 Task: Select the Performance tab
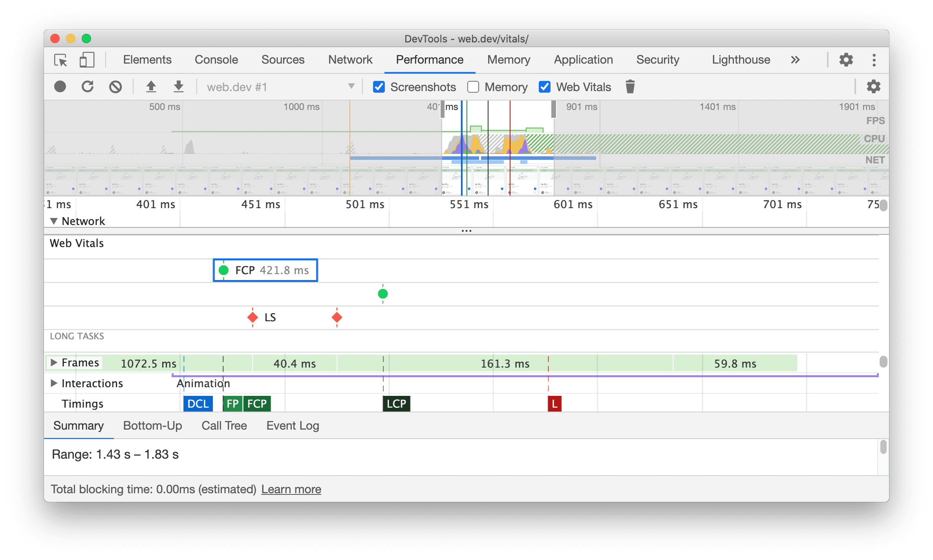coord(430,59)
